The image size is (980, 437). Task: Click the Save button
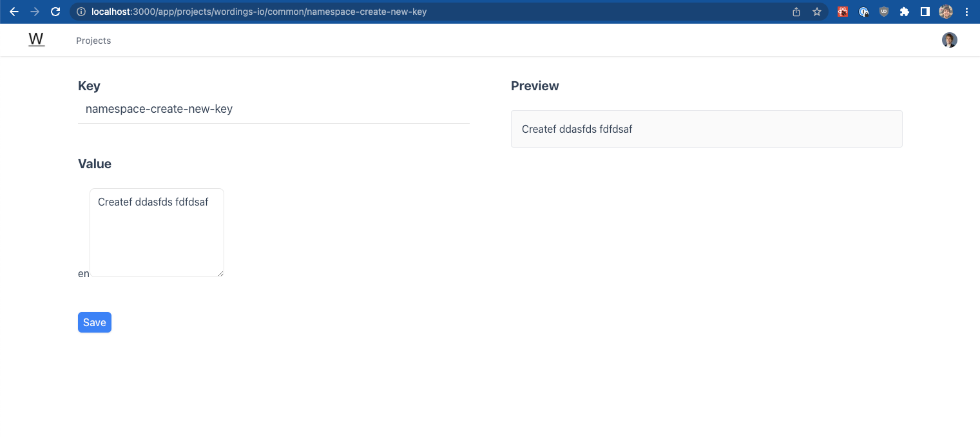[95, 322]
